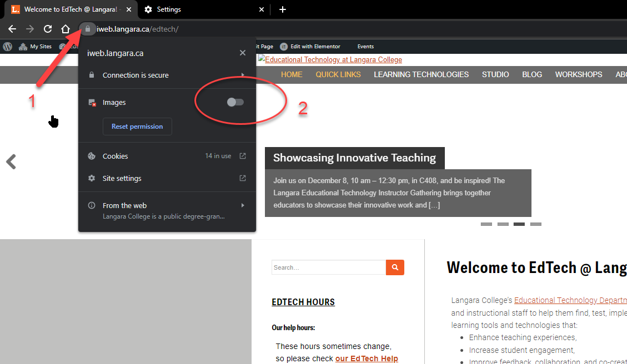The width and height of the screenshot is (627, 364).
Task: Expand the Connection is secure details
Action: pos(243,75)
